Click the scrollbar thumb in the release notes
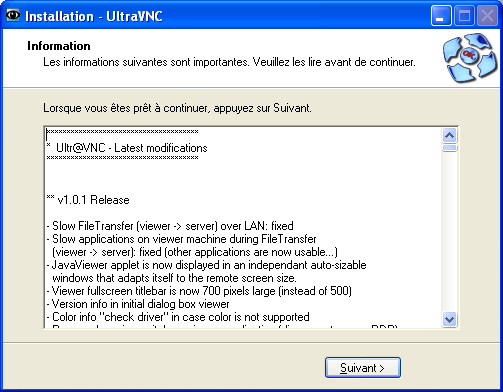The height and width of the screenshot is (392, 503). (450, 148)
